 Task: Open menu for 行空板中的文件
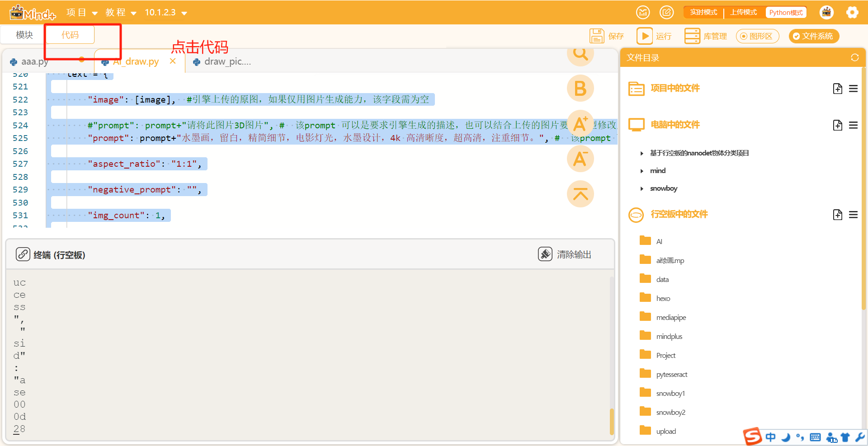(853, 215)
